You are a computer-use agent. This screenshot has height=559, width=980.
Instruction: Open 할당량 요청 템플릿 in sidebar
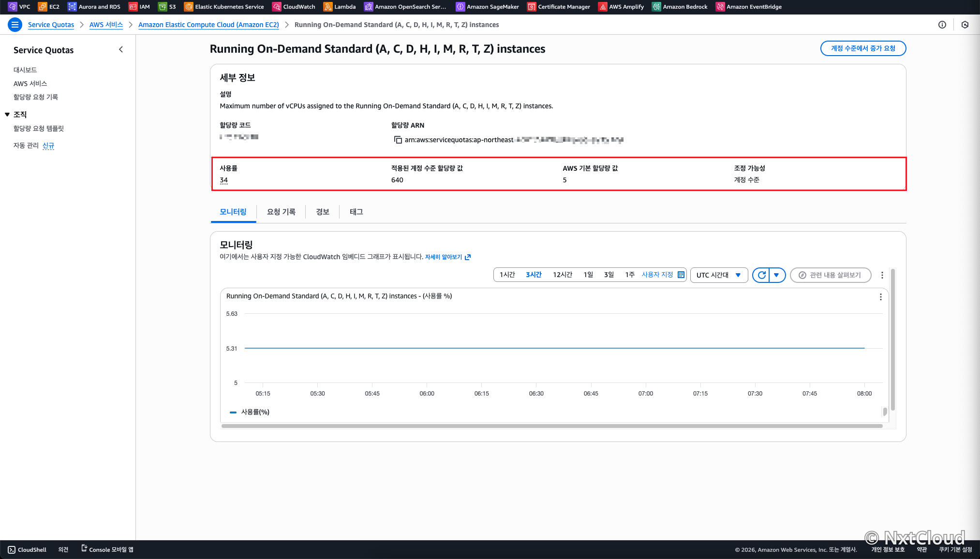(x=39, y=128)
